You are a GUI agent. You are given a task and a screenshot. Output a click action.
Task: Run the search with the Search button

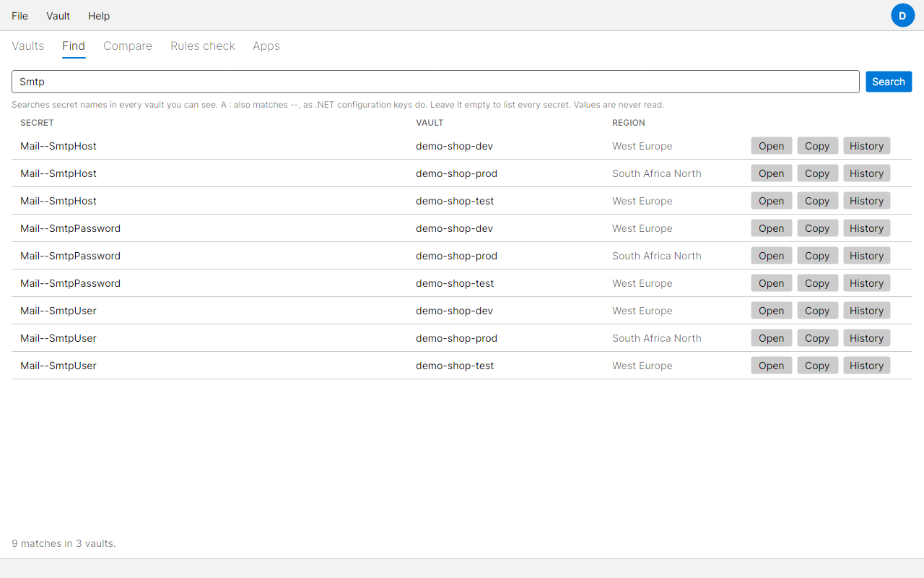889,82
